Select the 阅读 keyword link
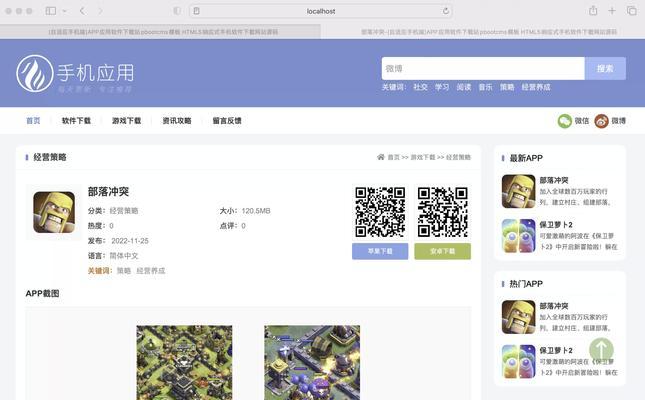645x400 pixels. [464, 87]
